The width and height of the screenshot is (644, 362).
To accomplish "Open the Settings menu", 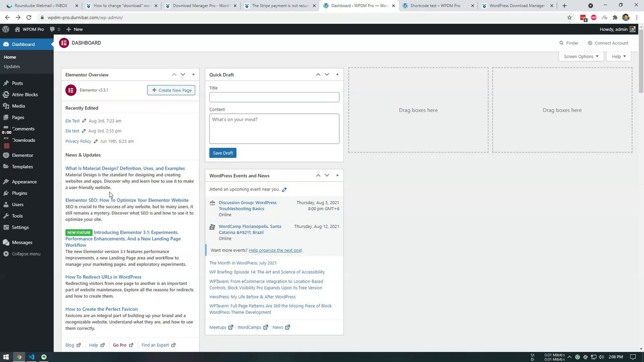I will tap(20, 227).
